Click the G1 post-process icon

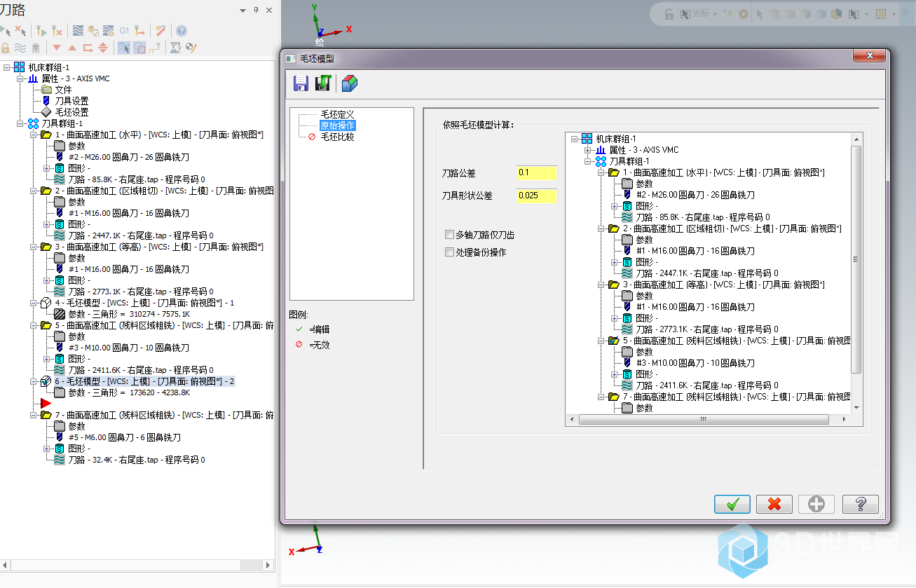pos(124,31)
